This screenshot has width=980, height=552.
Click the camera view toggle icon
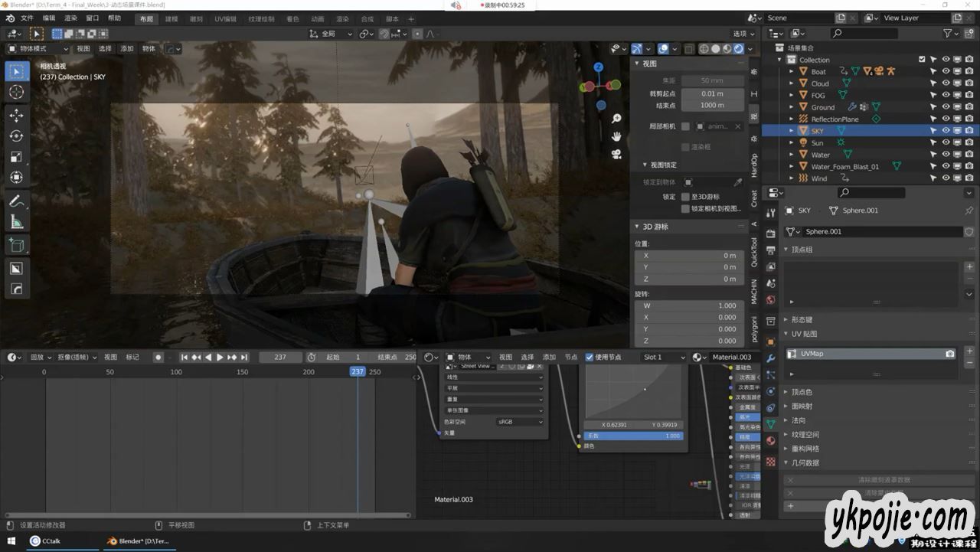(616, 154)
